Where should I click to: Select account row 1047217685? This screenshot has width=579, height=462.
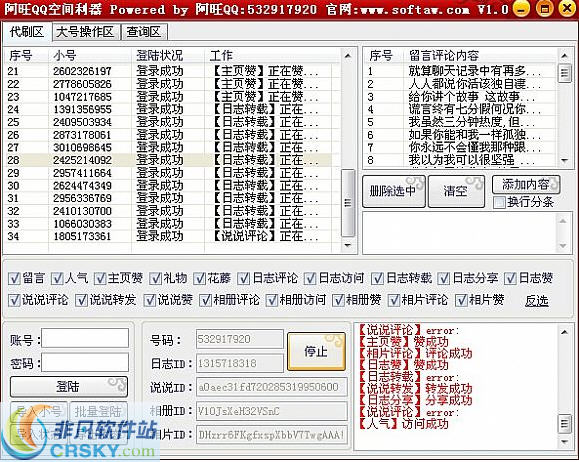[x=168, y=97]
